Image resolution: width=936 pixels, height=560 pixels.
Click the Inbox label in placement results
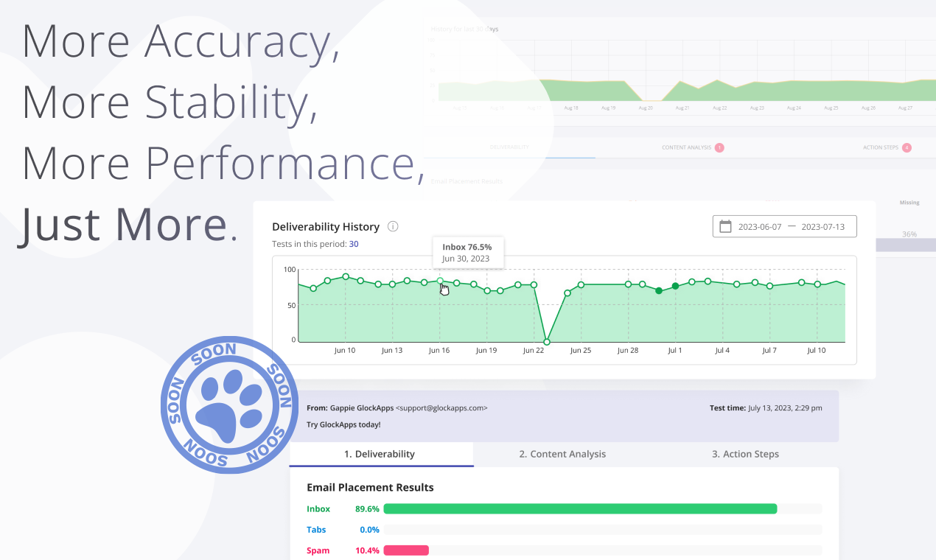[318, 509]
